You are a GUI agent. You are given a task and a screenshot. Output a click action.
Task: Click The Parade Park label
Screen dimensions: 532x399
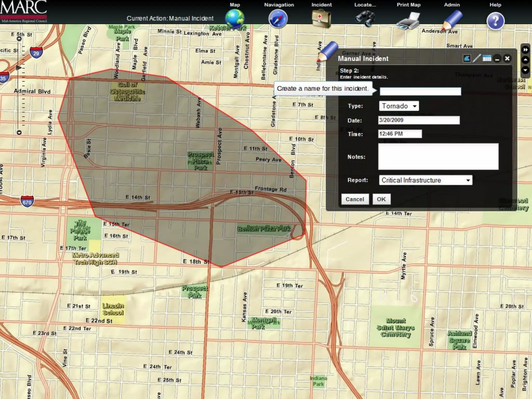click(80, 230)
